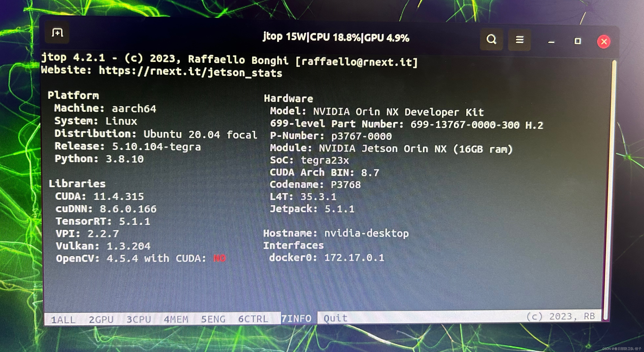This screenshot has height=352, width=644.
Task: Click the cuDNN: 8.6.0.166 line
Action: point(106,209)
